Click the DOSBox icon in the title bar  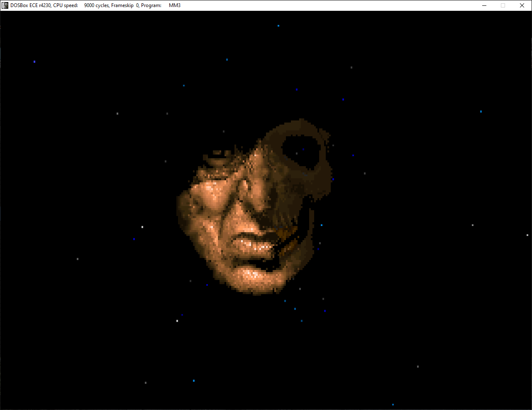tap(5, 5)
